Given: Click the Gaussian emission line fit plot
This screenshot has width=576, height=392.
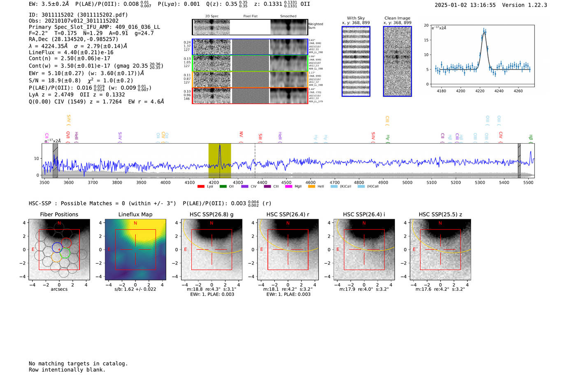Looking at the screenshot, I should click(x=482, y=56).
